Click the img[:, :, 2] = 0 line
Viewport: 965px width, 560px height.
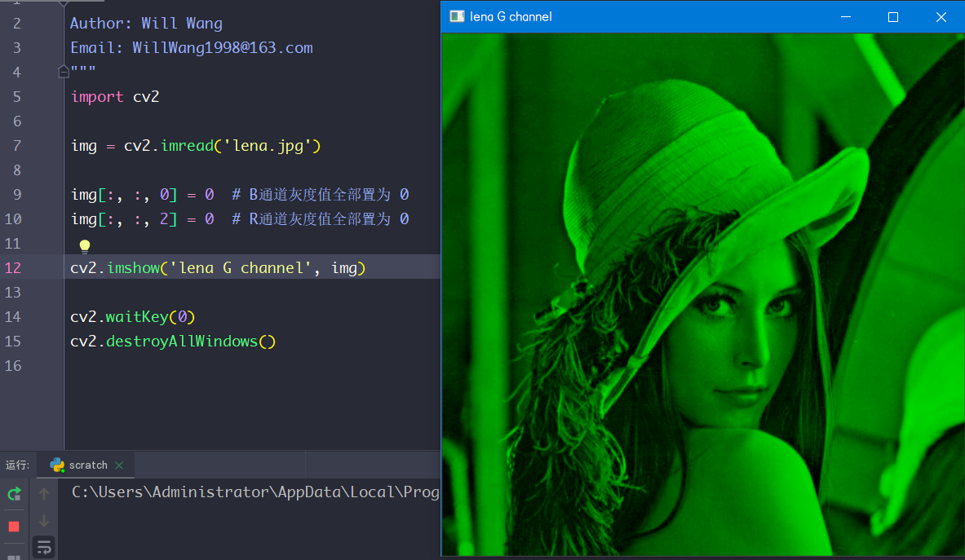[x=240, y=219]
